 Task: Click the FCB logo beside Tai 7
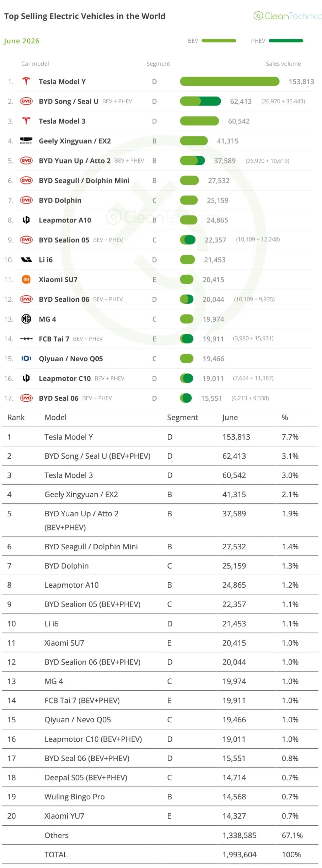[x=26, y=339]
